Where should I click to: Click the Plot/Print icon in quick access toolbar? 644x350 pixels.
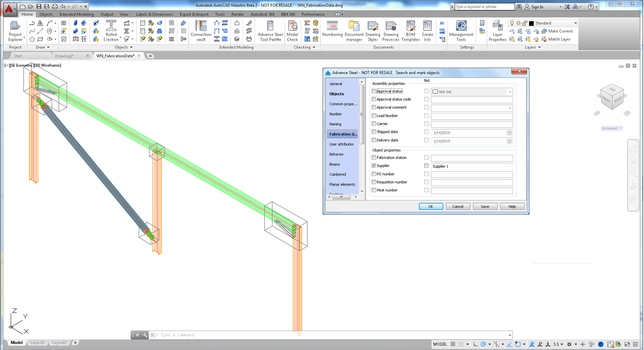55,6
